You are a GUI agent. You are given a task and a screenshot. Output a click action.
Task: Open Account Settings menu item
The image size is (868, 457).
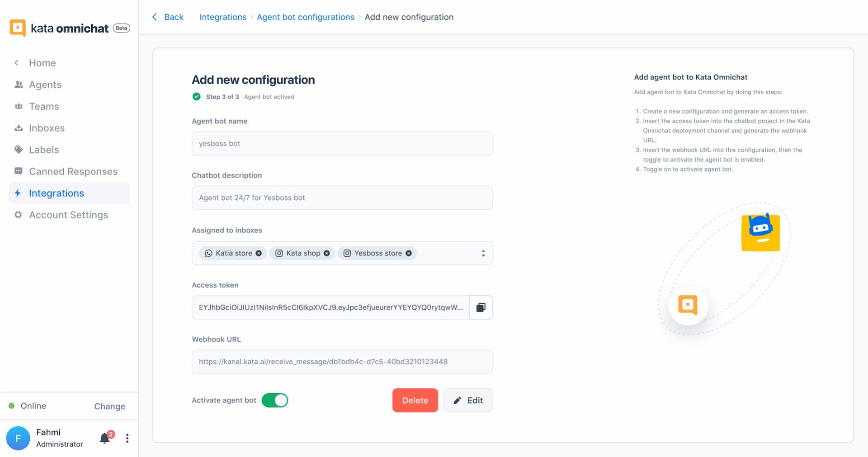[69, 215]
